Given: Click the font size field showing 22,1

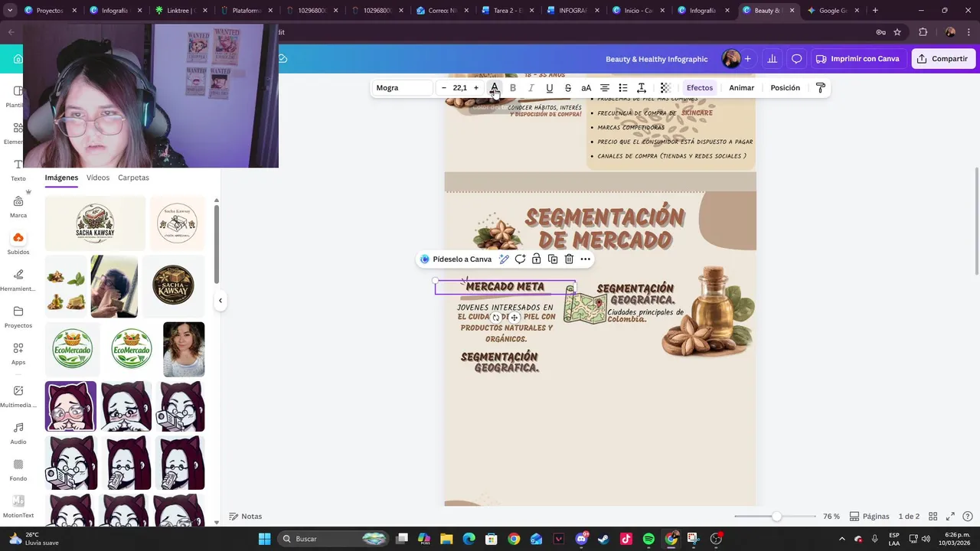Looking at the screenshot, I should click(460, 88).
